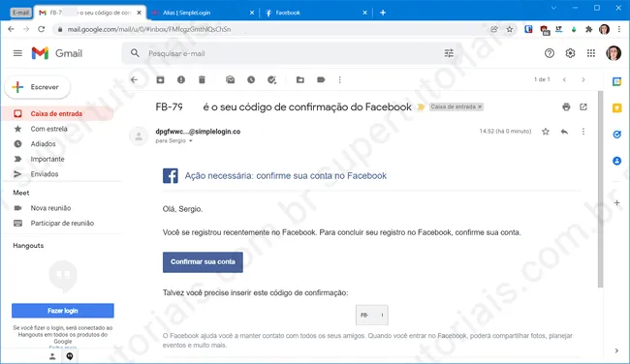
Task: Delete this email with trash icon
Action: tap(203, 79)
